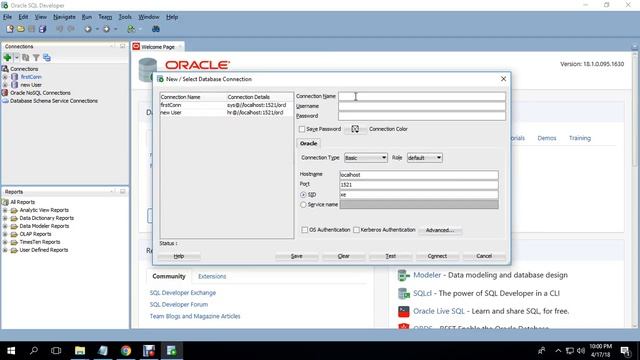Enable the Save Password checkbox
640x360 pixels.
pos(302,129)
